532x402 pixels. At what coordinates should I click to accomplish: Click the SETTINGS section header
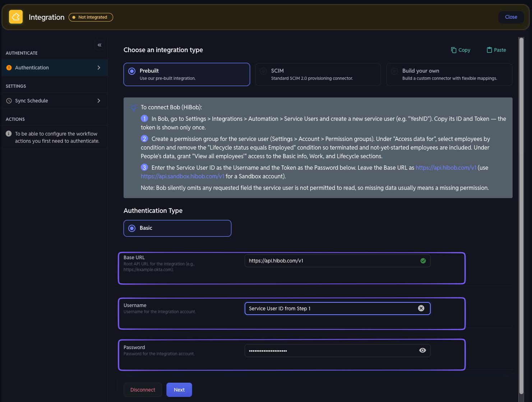pyautogui.click(x=16, y=86)
